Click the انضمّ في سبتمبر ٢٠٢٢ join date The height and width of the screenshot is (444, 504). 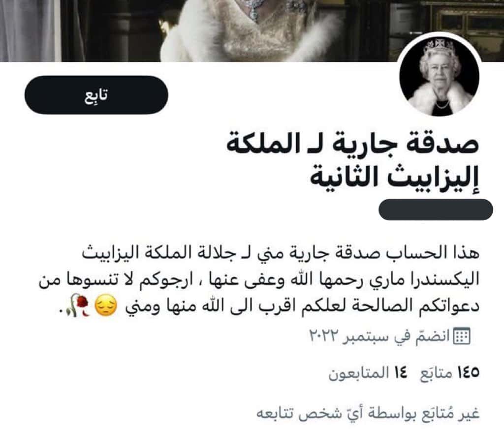tap(379, 336)
